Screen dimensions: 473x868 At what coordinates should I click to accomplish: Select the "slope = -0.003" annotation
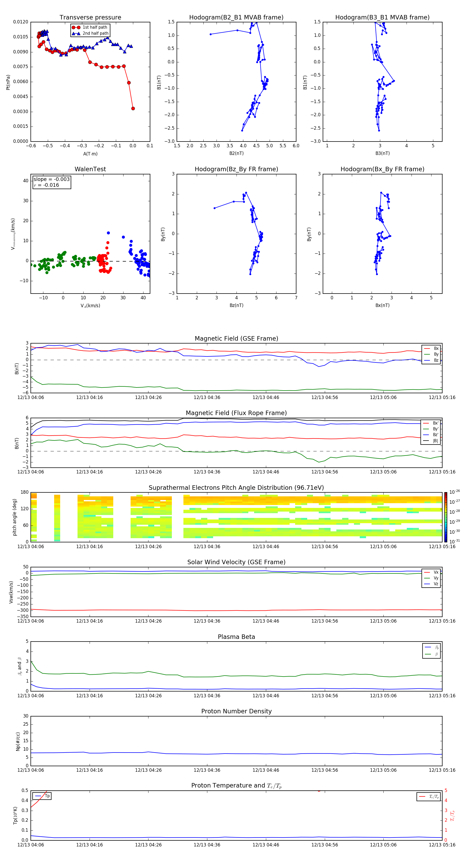pos(52,179)
